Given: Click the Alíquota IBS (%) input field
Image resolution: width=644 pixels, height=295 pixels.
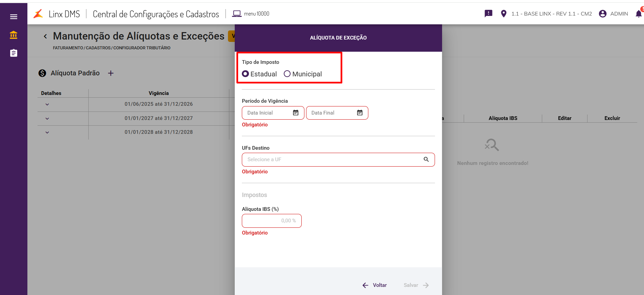Looking at the screenshot, I should point(272,221).
